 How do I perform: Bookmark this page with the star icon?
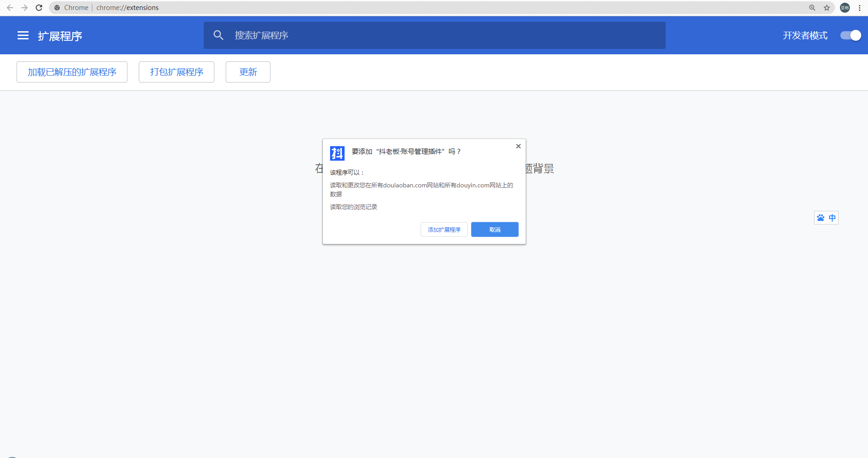click(x=827, y=8)
